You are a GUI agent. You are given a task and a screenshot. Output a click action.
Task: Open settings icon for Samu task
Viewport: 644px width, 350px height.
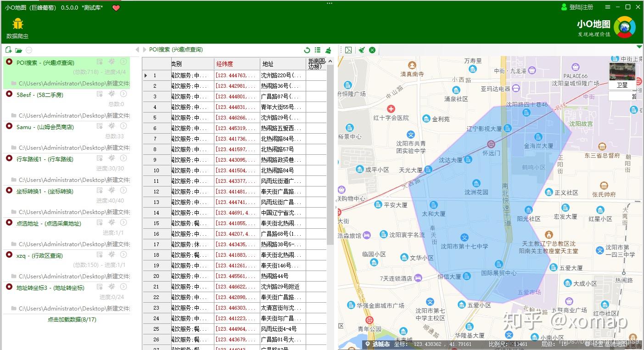coord(100,126)
